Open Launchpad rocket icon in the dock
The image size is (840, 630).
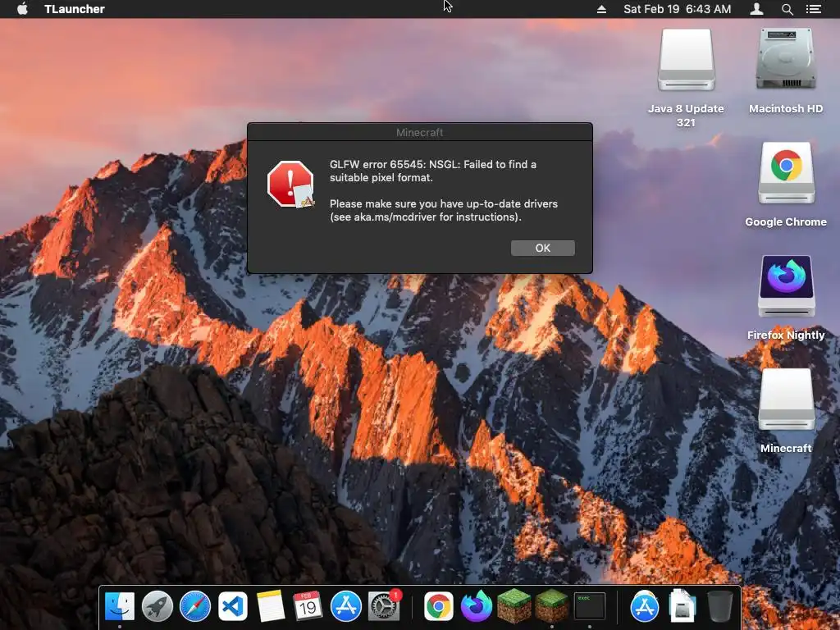point(157,606)
